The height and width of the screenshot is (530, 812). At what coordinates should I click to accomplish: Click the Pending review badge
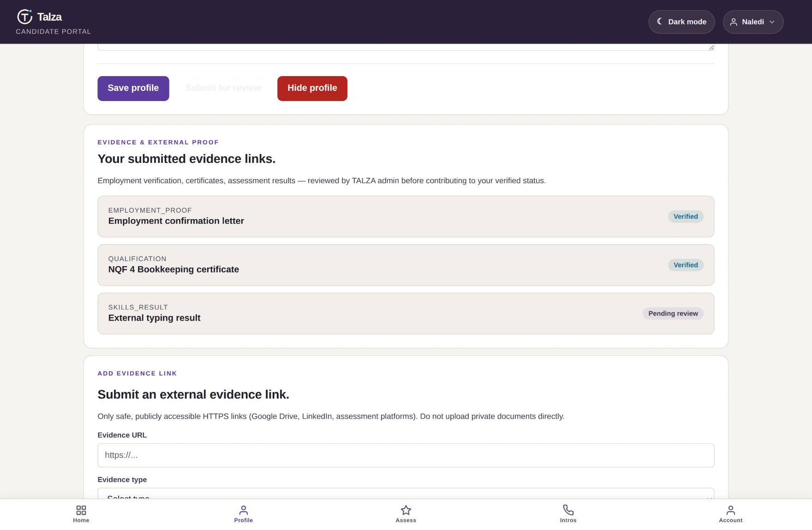pyautogui.click(x=673, y=313)
